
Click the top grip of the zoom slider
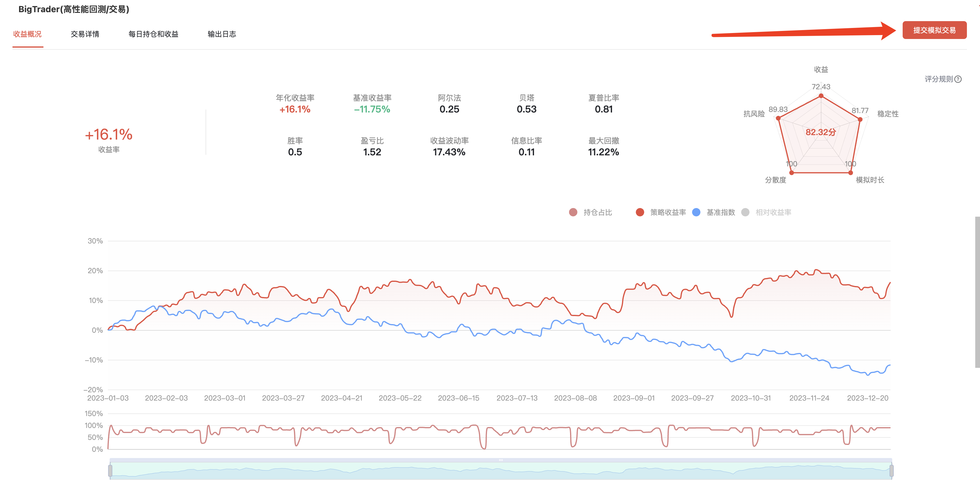501,460
